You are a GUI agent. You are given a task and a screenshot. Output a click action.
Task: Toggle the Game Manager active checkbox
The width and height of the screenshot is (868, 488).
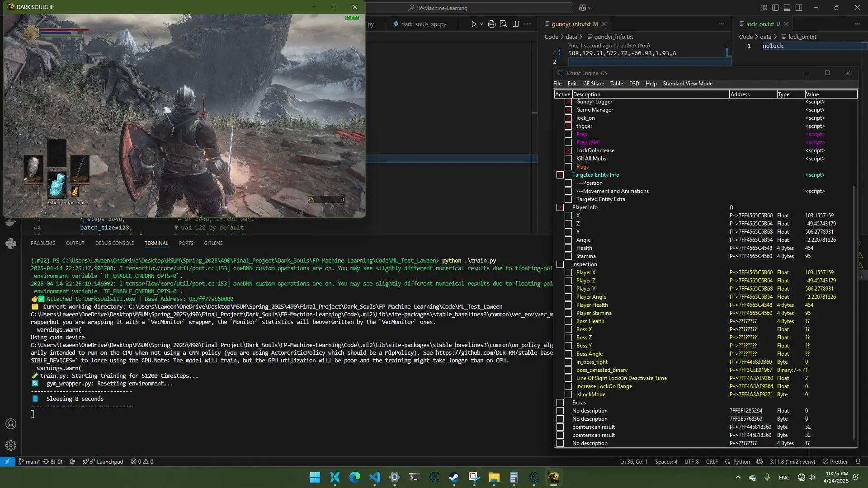(568, 110)
